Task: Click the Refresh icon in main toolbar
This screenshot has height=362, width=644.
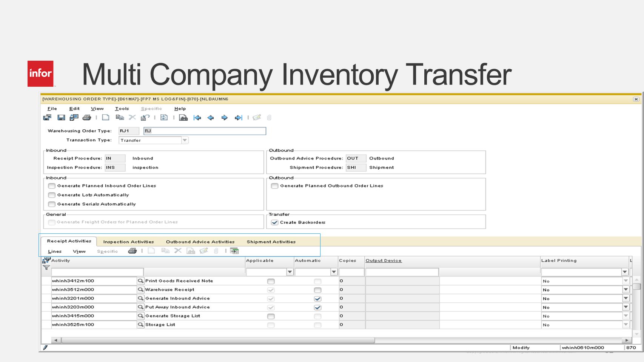Action: coord(164,118)
